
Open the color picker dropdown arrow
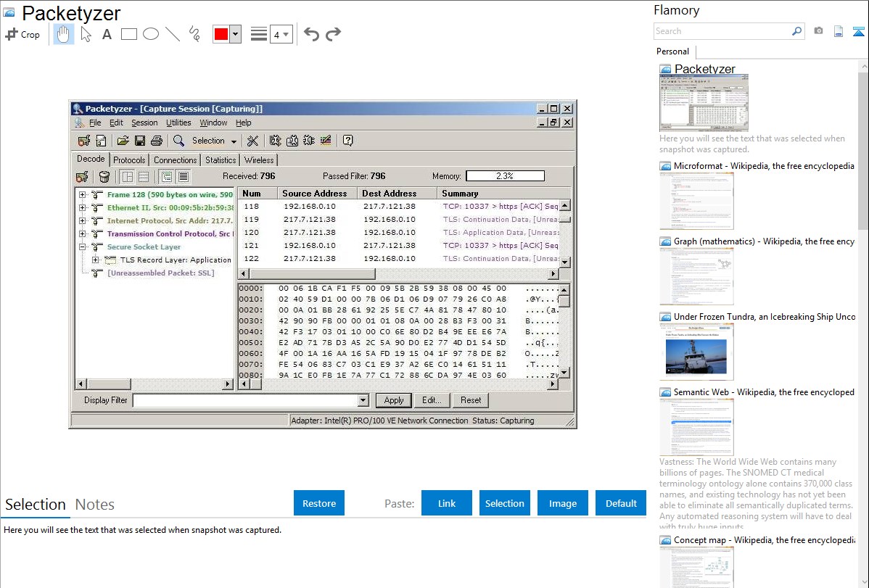[235, 34]
